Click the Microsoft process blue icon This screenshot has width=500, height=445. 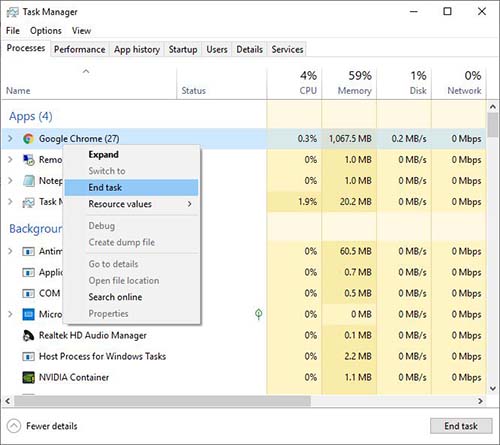pos(28,314)
